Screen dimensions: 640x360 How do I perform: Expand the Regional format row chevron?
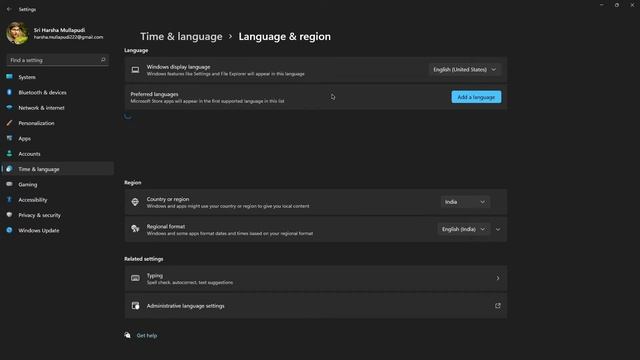point(498,229)
